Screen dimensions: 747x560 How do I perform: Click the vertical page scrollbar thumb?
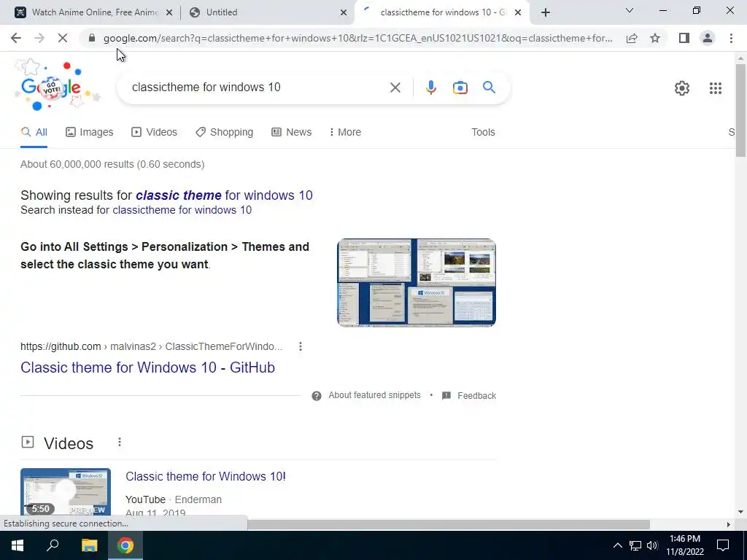740,109
